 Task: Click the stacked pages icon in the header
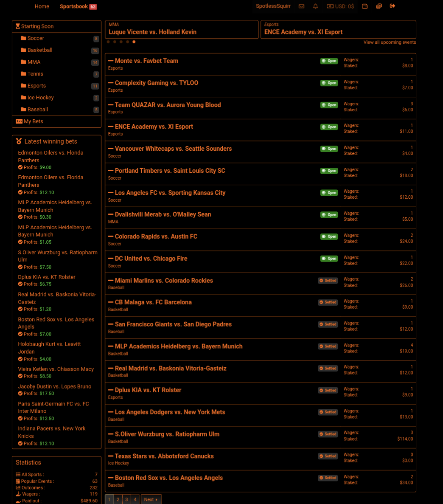coord(379,6)
